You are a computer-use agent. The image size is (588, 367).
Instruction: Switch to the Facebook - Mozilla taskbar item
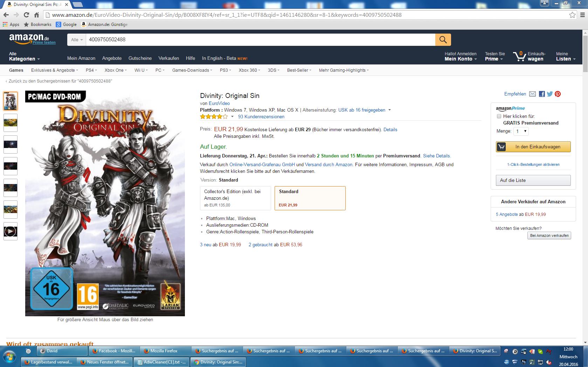pos(114,351)
